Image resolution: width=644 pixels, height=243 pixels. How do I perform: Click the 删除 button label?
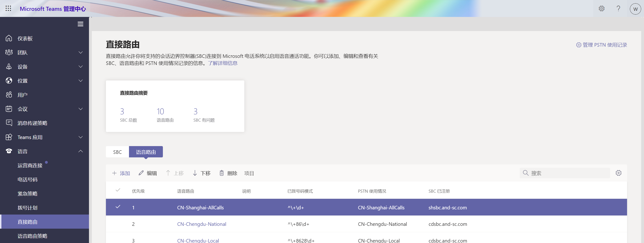232,173
